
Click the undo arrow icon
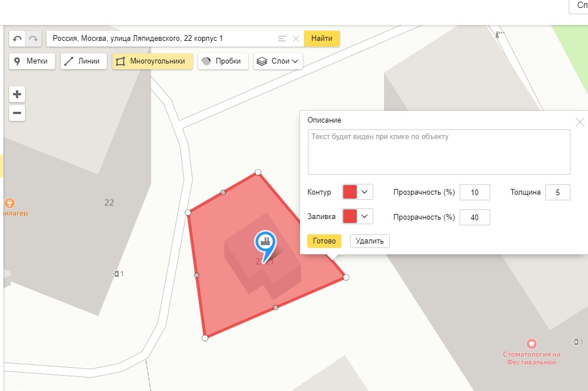pyautogui.click(x=17, y=39)
